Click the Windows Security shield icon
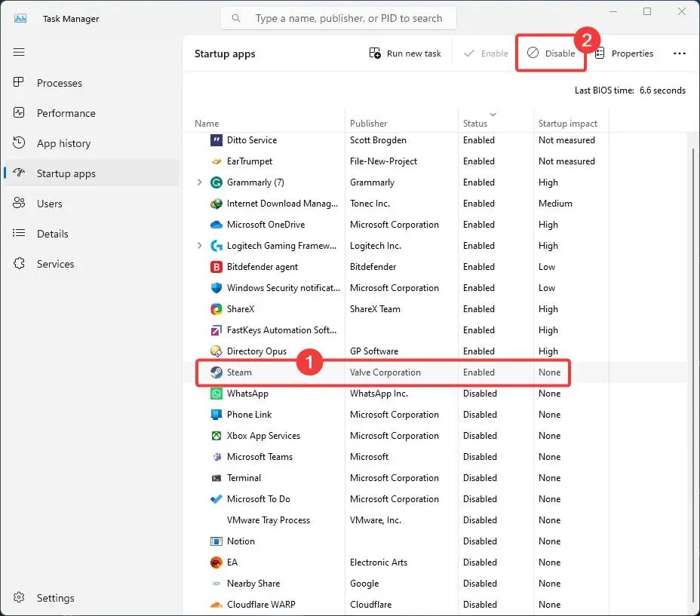700x616 pixels. pos(216,288)
